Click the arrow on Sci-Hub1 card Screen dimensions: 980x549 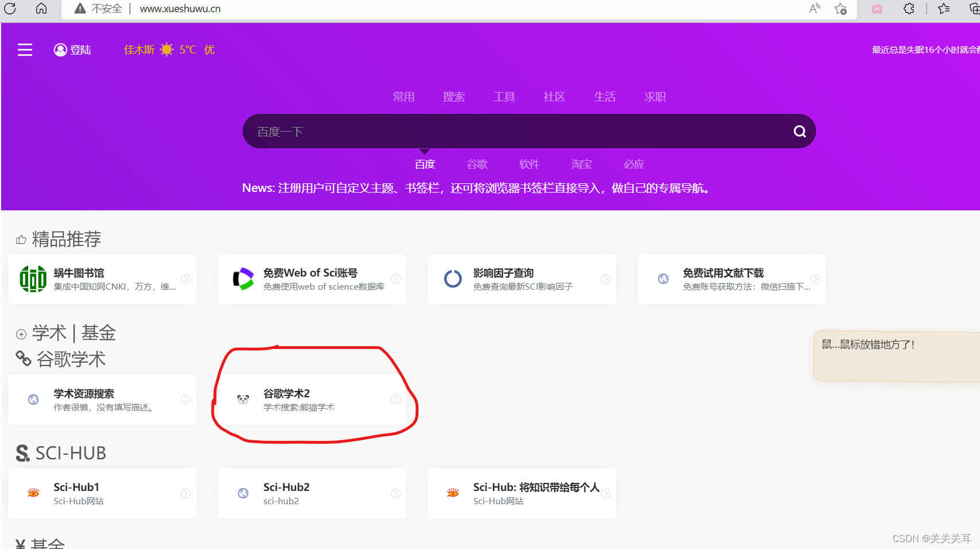tap(186, 493)
